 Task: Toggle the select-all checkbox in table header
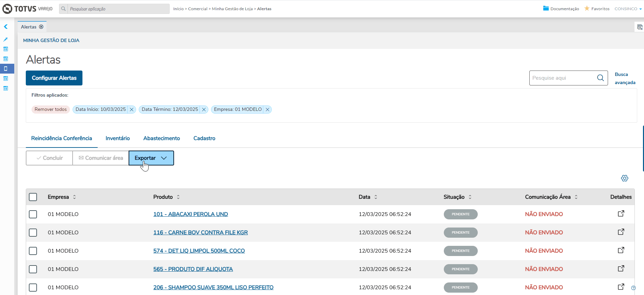pyautogui.click(x=33, y=197)
